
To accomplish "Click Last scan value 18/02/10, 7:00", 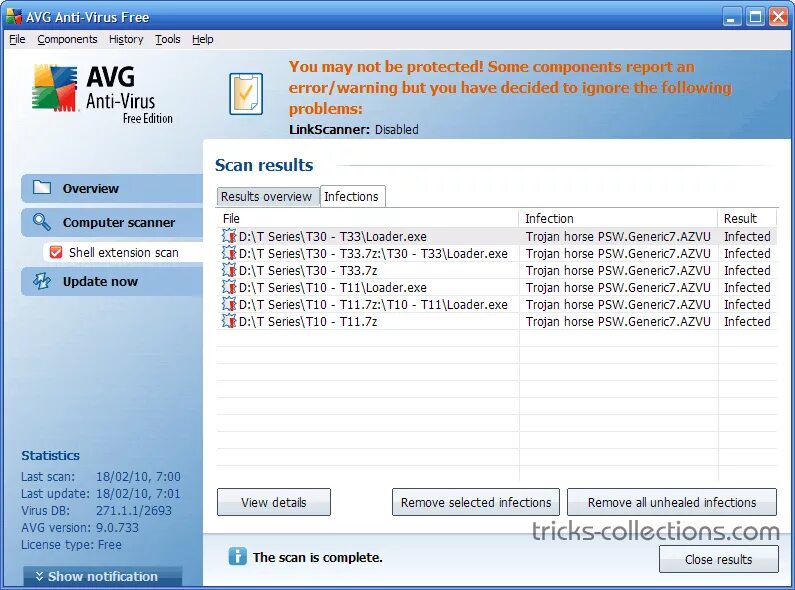I will click(138, 476).
